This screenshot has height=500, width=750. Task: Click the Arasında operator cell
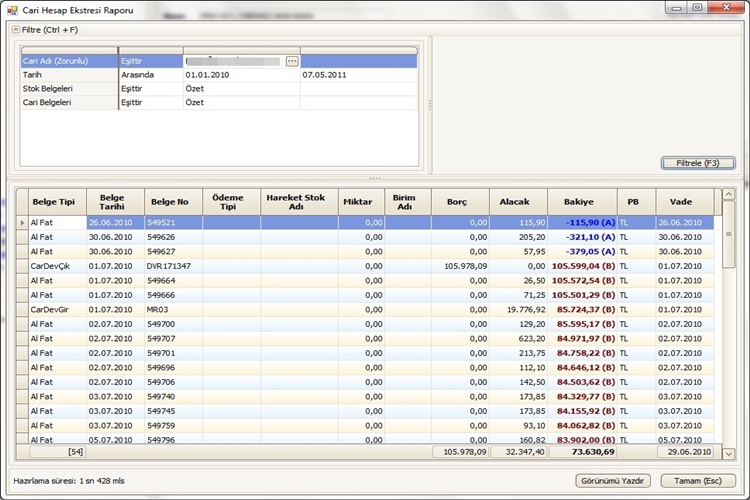(151, 75)
